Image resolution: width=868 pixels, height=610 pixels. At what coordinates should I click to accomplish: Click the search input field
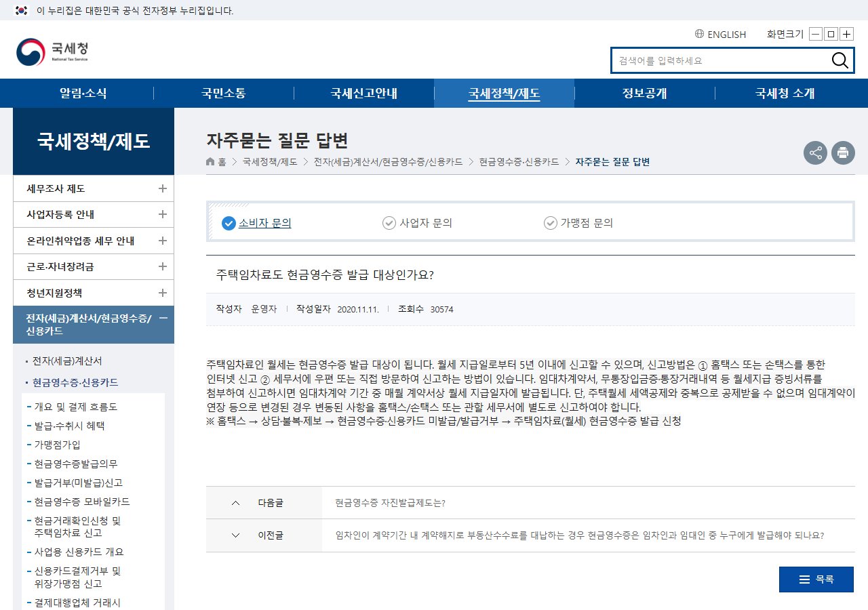720,60
